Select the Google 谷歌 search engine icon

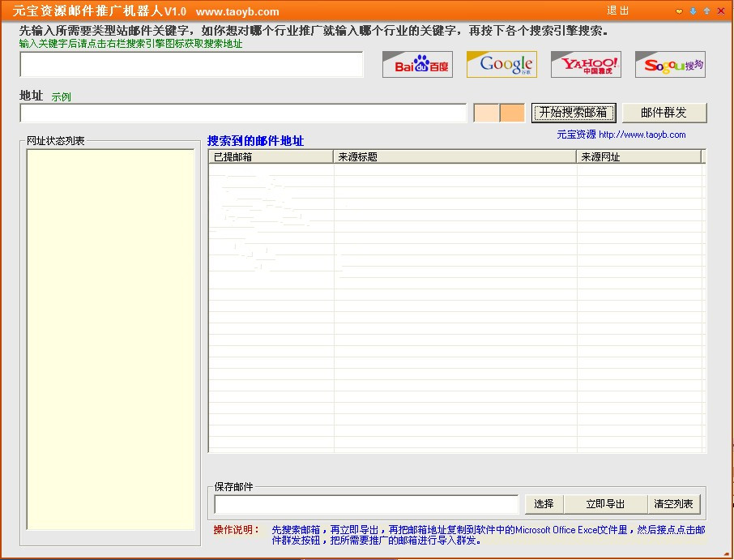point(501,64)
